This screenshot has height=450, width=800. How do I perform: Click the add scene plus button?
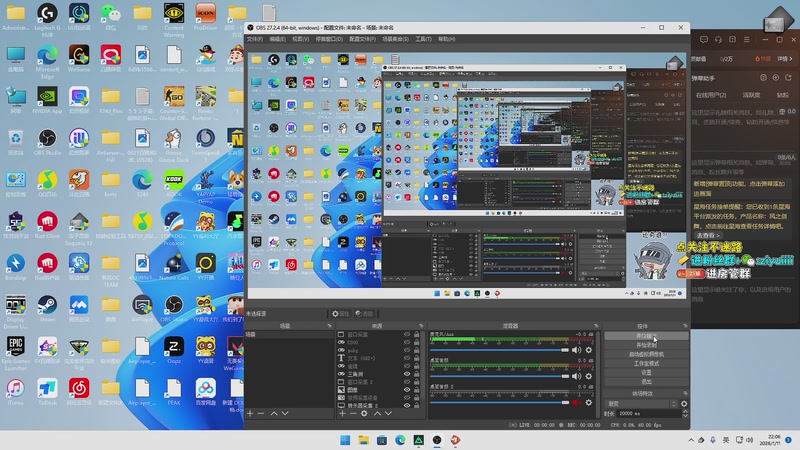coord(250,413)
